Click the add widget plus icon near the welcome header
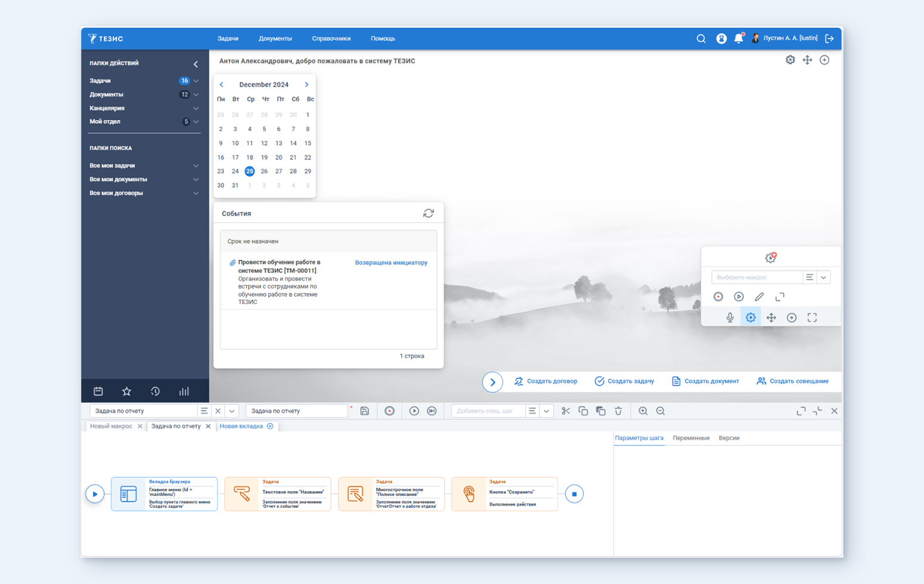This screenshot has height=584, width=924. 824,60
